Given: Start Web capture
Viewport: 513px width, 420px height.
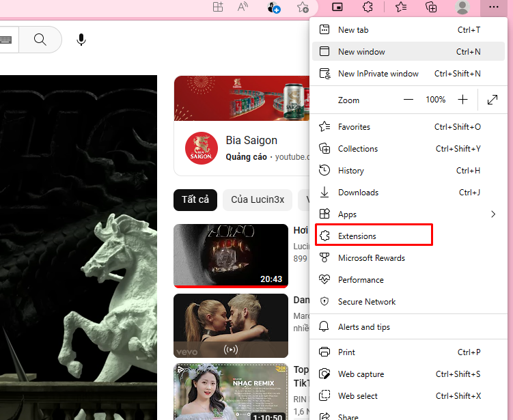Looking at the screenshot, I should click(408, 374).
